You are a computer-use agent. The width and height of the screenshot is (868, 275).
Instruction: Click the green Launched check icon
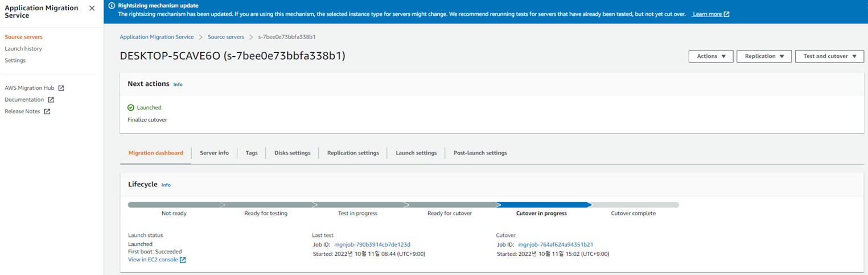[131, 107]
